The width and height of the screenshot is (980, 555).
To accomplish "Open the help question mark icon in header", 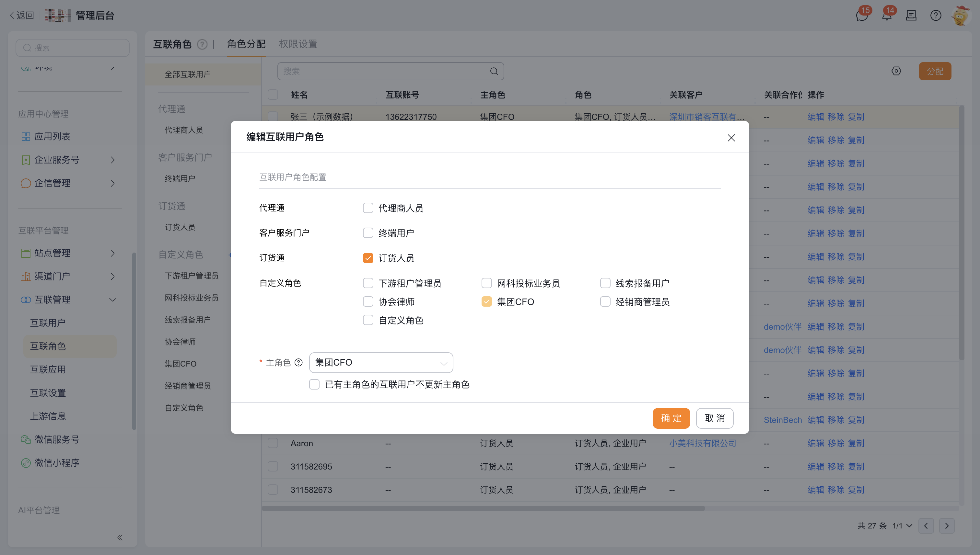I will (x=935, y=16).
